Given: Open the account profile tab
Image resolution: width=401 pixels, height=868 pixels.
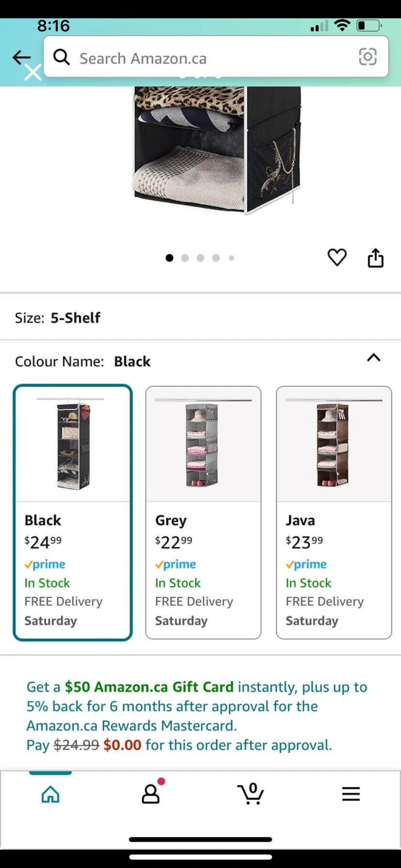Looking at the screenshot, I should coord(151,794).
